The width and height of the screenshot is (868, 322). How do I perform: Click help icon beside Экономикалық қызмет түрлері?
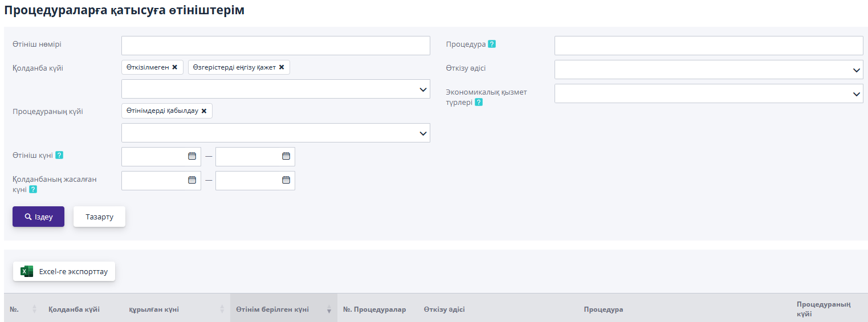(x=479, y=102)
